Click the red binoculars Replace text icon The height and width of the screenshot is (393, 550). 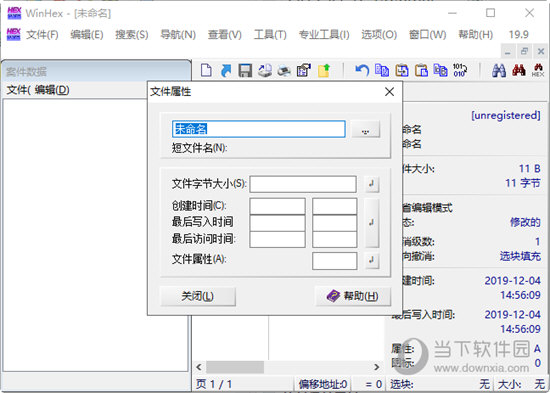tap(518, 70)
